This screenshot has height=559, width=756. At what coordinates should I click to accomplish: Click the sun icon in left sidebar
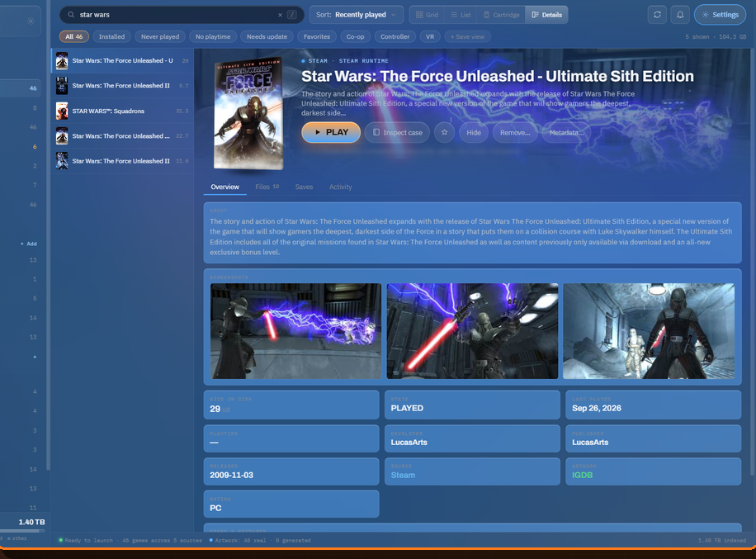point(31,21)
